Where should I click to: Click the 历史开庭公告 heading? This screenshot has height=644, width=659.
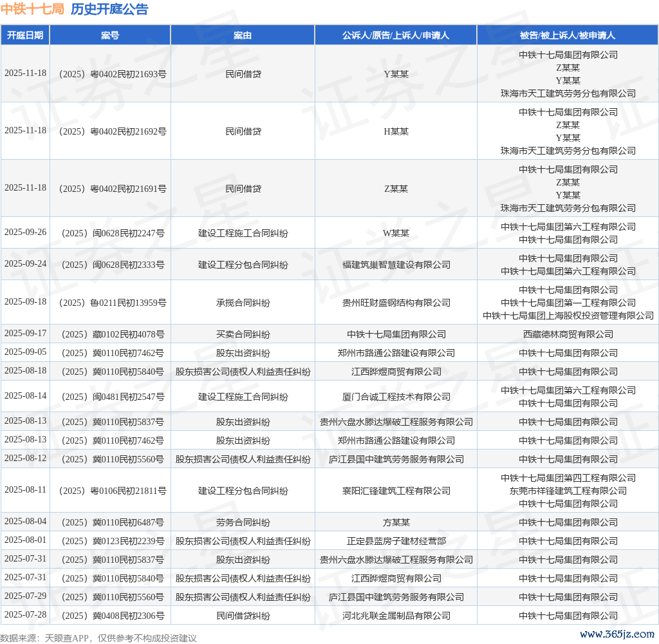pos(109,9)
